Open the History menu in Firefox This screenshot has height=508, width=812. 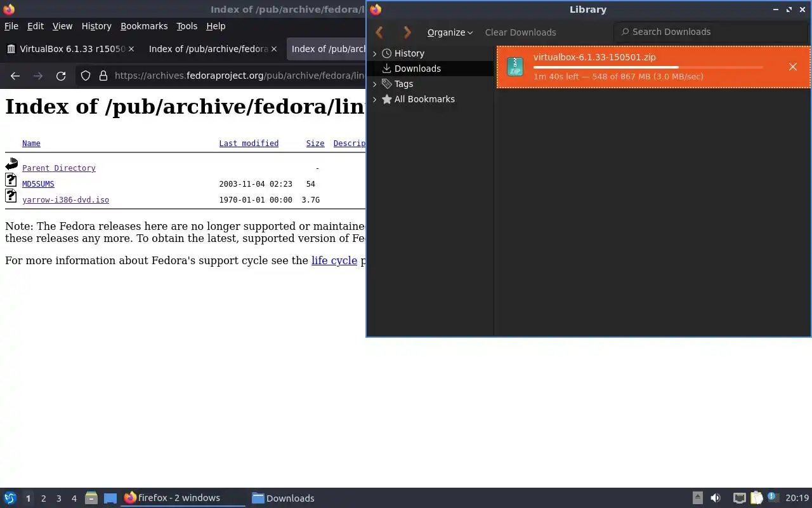(96, 26)
